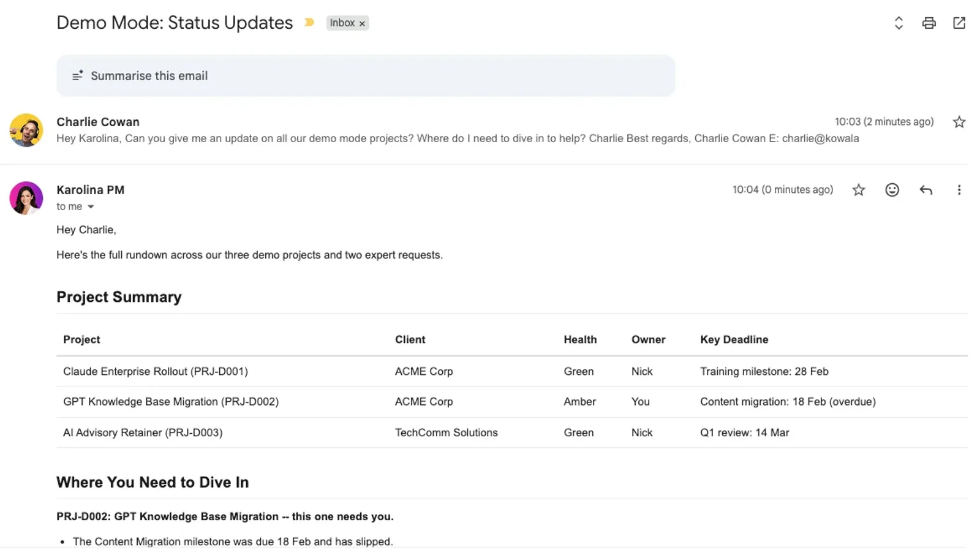Open the email in a new window
This screenshot has width=980, height=552.
959,23
